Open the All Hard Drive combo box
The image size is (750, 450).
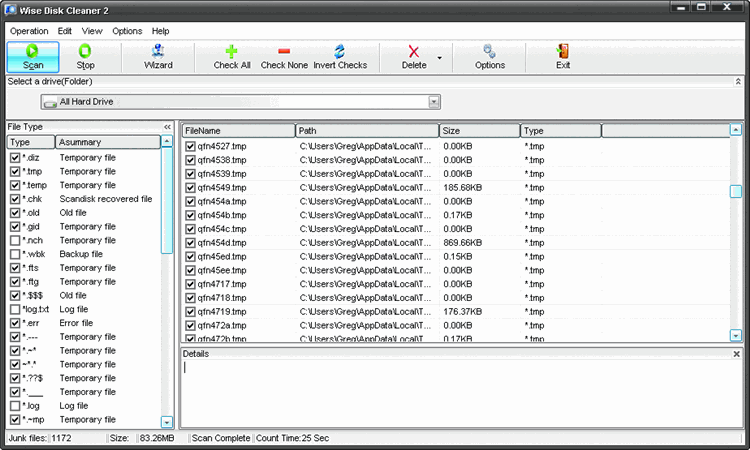[x=240, y=102]
